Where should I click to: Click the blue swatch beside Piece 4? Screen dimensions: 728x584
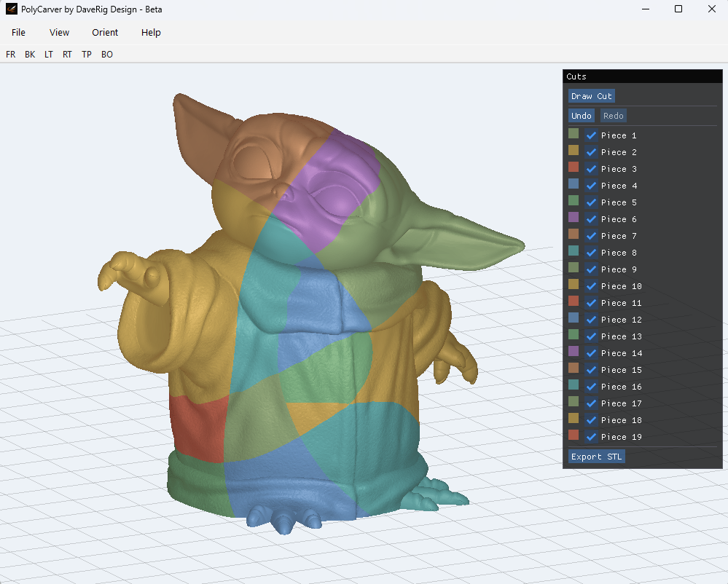[x=574, y=184]
